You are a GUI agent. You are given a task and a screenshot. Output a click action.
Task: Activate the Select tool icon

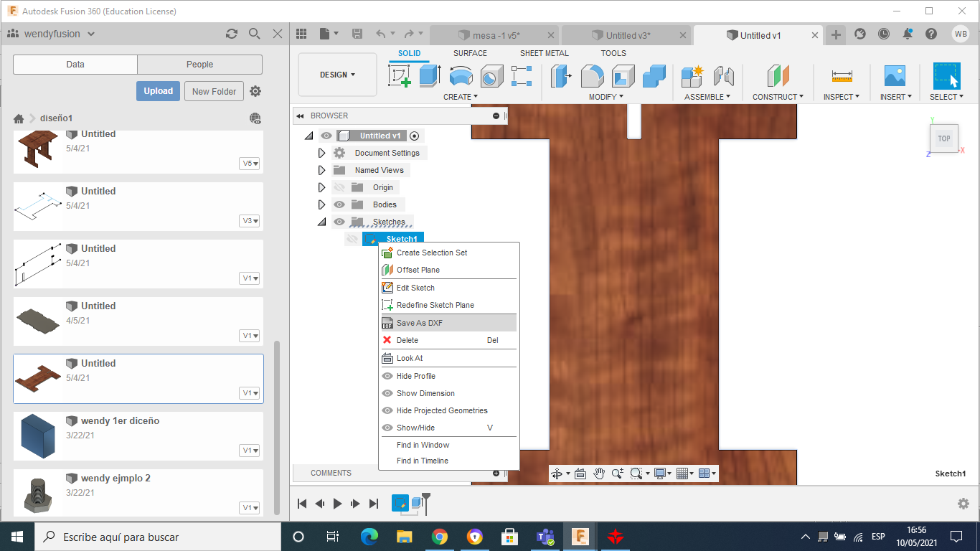[x=947, y=76]
